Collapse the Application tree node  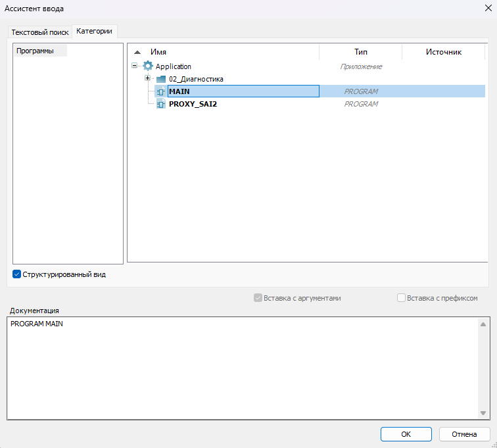click(x=135, y=66)
